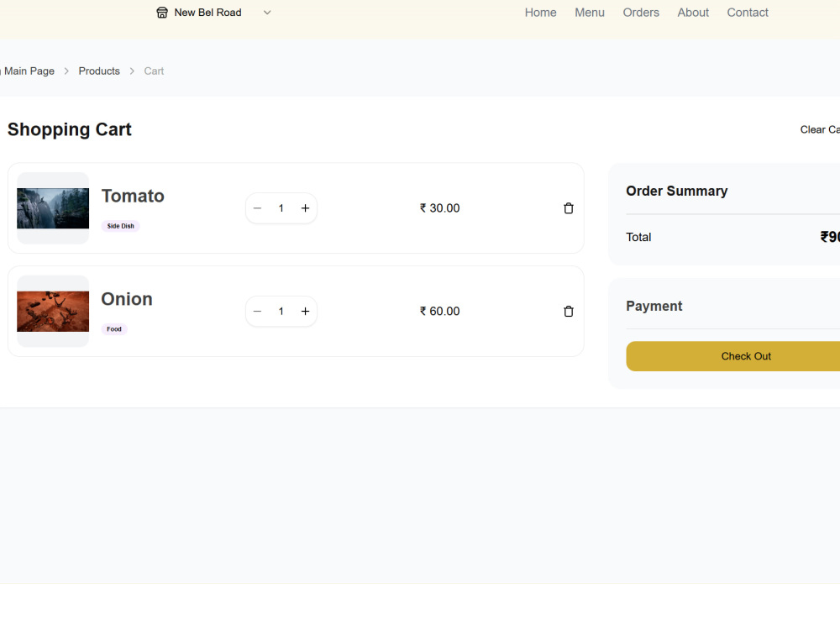
Task: Click the Onion quantity value 1
Action: pyautogui.click(x=281, y=312)
